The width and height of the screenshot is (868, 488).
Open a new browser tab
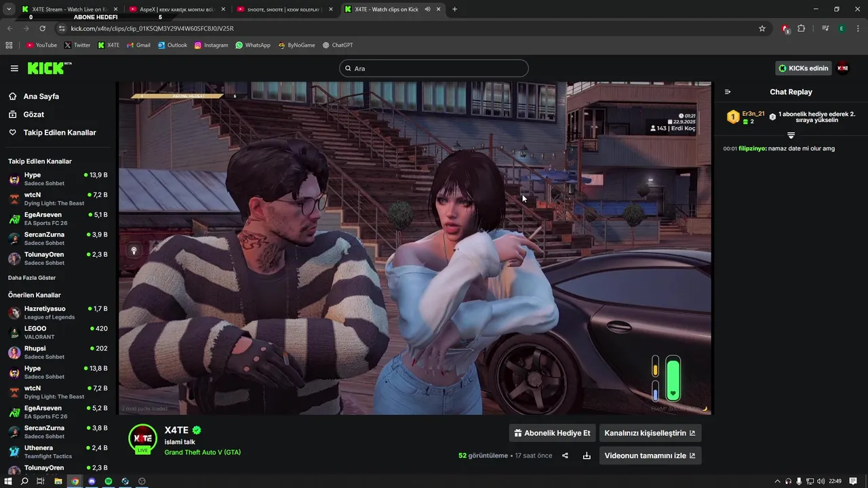[x=454, y=9]
